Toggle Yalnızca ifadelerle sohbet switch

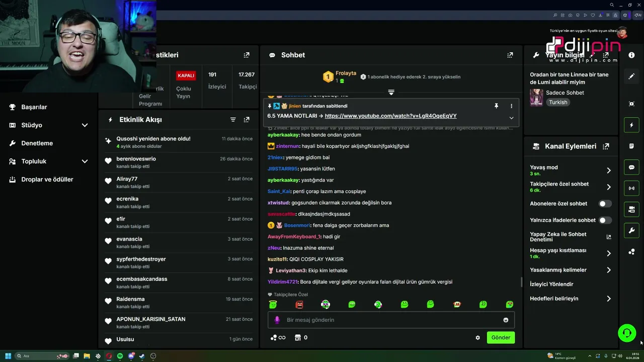click(605, 220)
